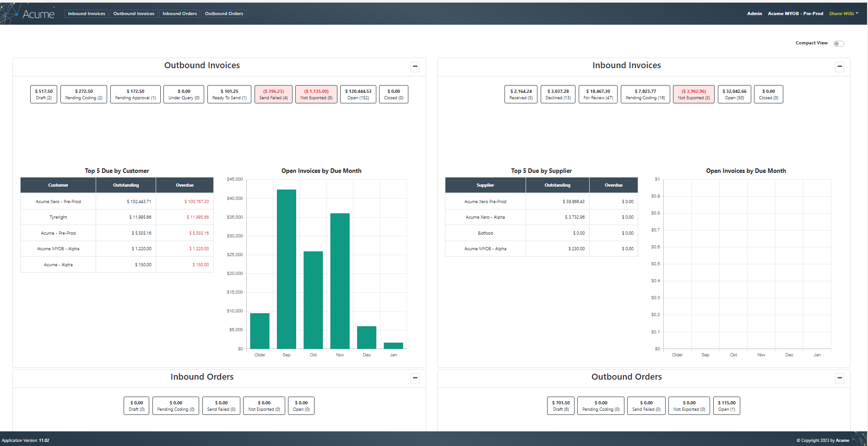View Draft (2) outbound invoices tile
The height and width of the screenshot is (446, 868).
point(43,94)
